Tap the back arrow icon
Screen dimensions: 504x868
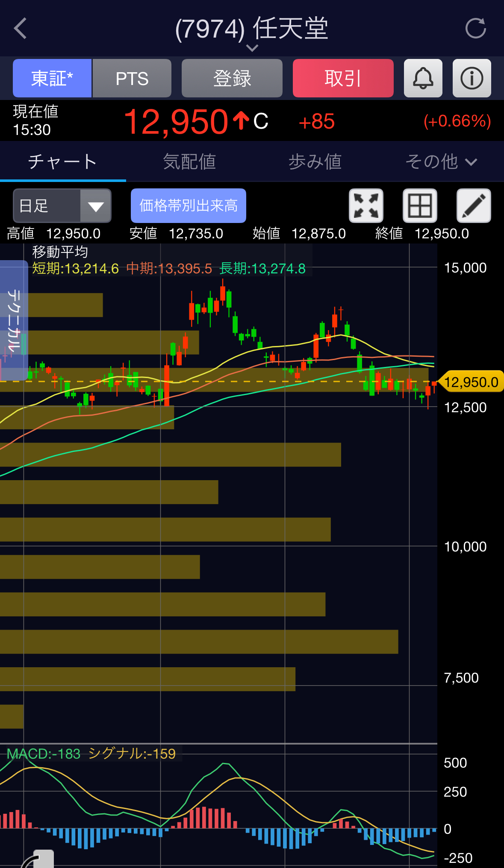pos(21,29)
